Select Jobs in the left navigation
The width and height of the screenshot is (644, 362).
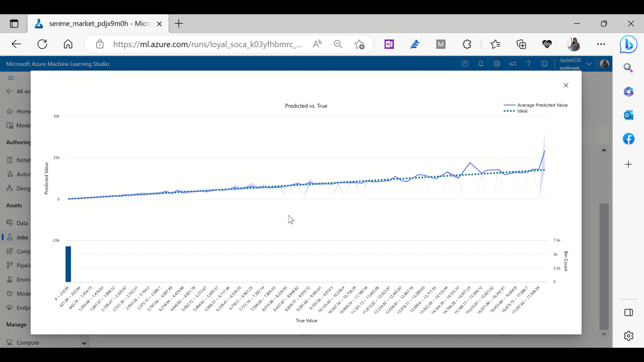tap(22, 237)
